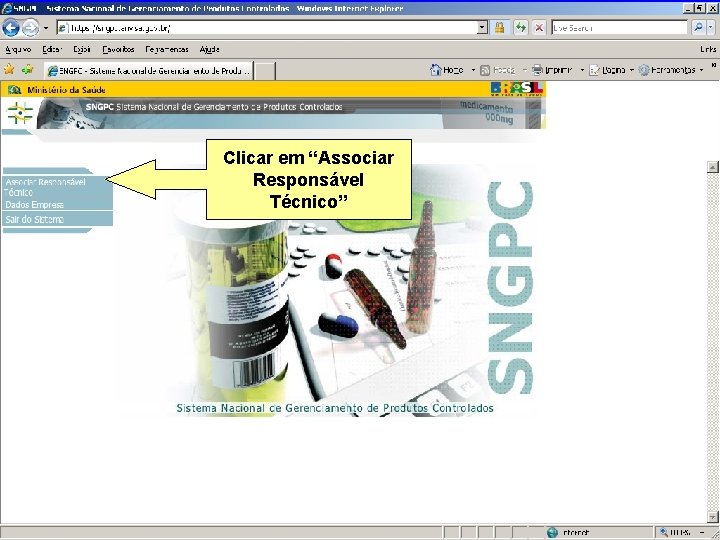Click the Stop loading red X icon
Image resolution: width=720 pixels, height=540 pixels.
point(539,28)
